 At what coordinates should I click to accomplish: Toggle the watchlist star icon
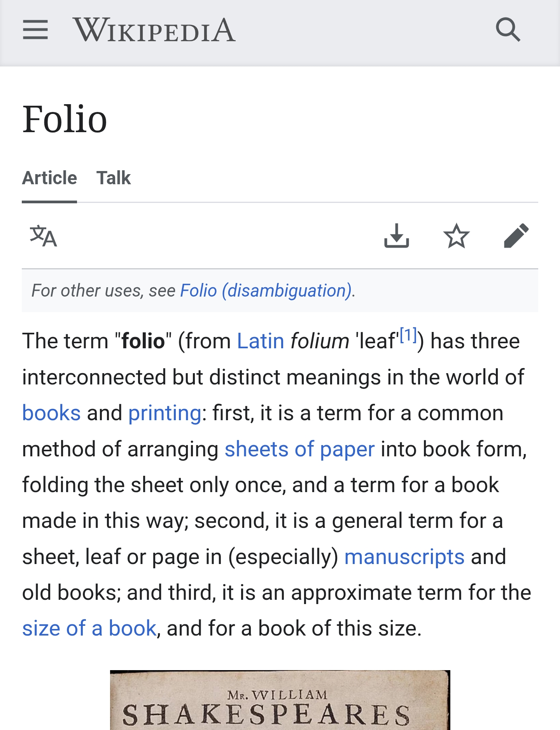point(456,236)
